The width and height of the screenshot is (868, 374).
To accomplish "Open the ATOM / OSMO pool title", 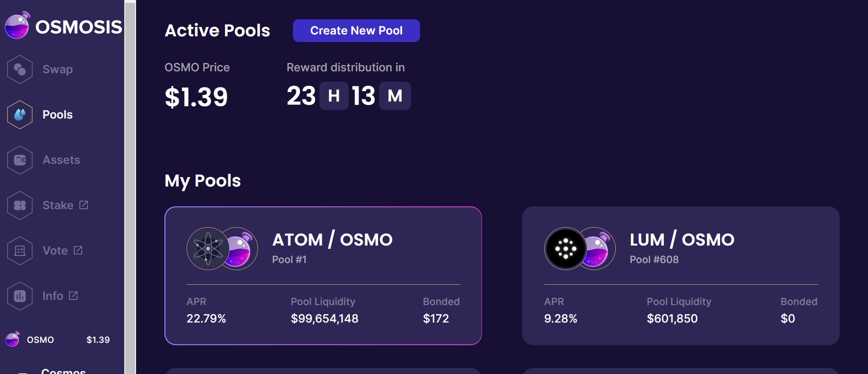I will coord(332,240).
